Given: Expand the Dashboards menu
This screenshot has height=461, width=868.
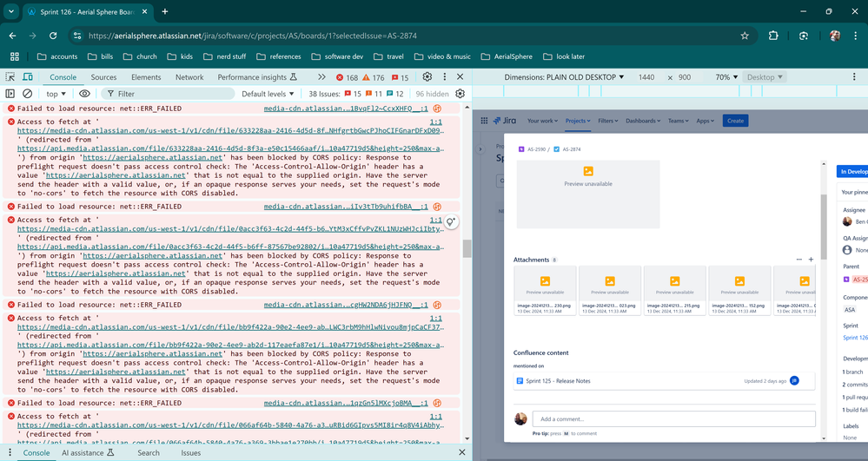Looking at the screenshot, I should [x=643, y=121].
